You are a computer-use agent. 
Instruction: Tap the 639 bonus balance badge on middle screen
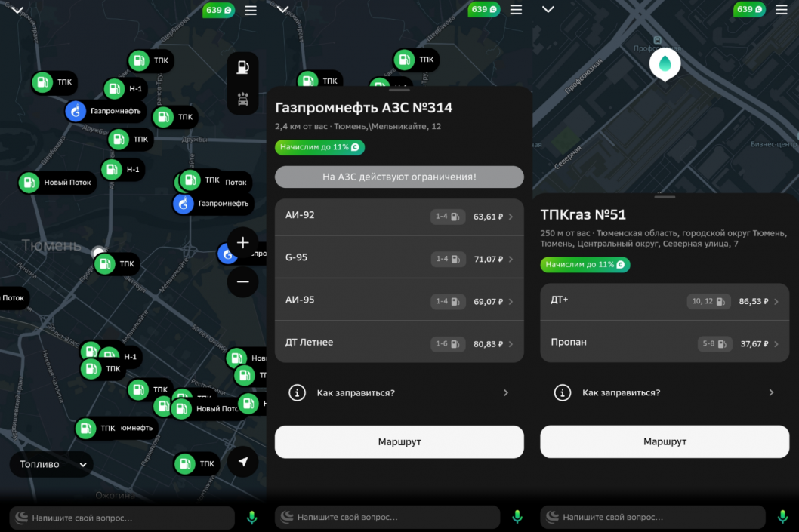(x=483, y=10)
